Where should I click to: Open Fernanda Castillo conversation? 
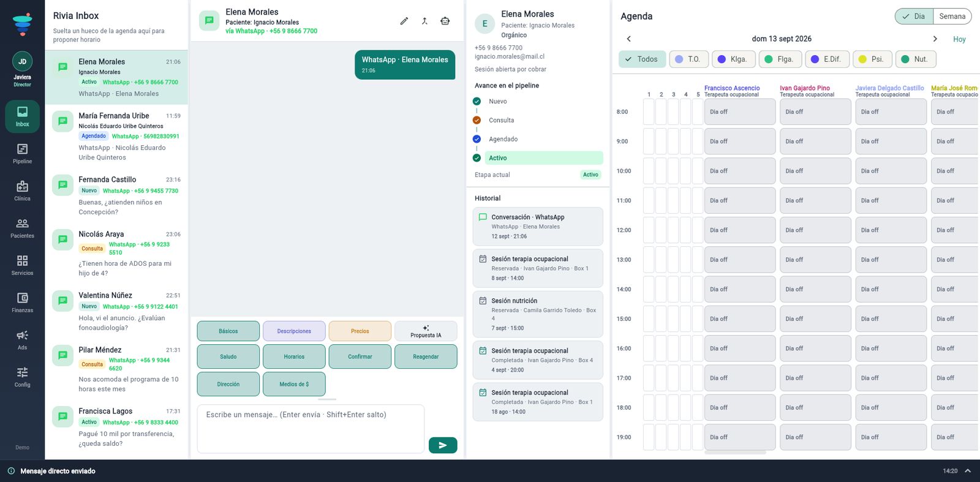coord(116,195)
